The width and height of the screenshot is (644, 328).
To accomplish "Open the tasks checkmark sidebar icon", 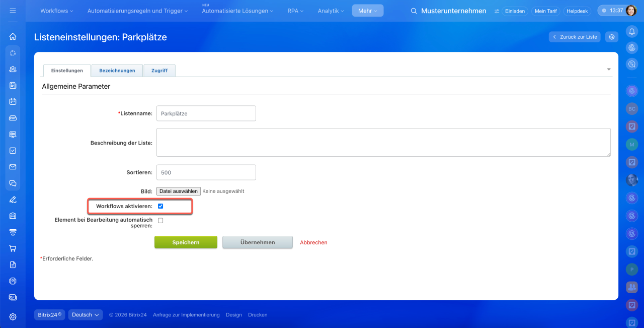I will click(x=13, y=150).
